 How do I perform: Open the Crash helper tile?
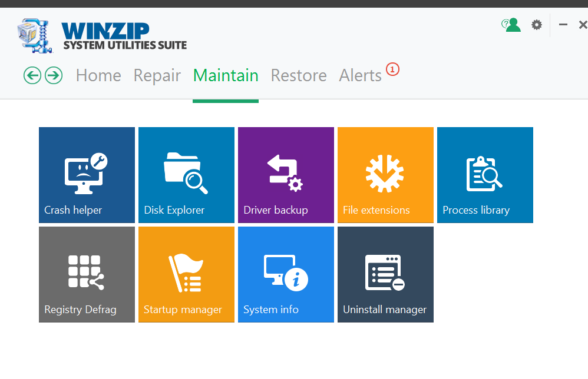[x=87, y=175]
